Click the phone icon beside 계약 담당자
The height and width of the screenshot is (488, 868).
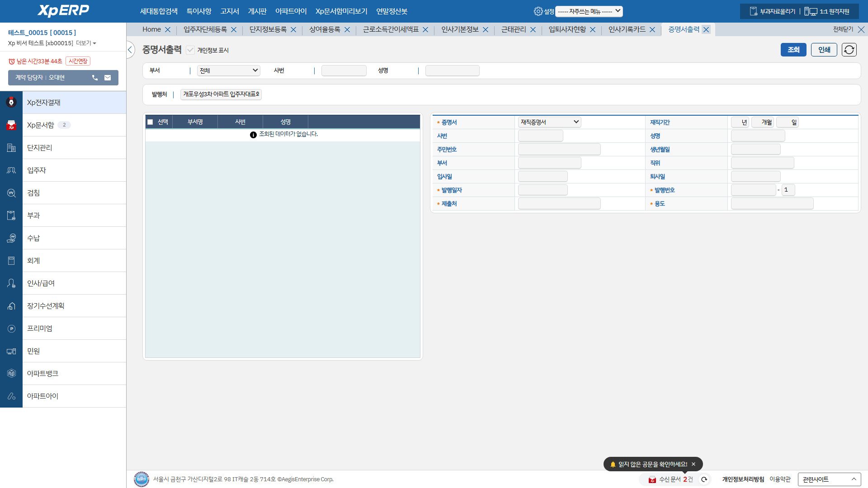coord(95,78)
